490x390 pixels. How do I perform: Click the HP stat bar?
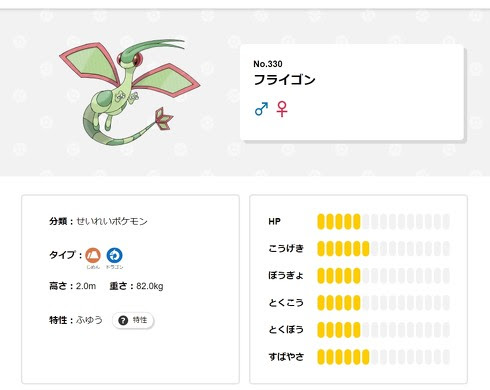pyautogui.click(x=383, y=222)
